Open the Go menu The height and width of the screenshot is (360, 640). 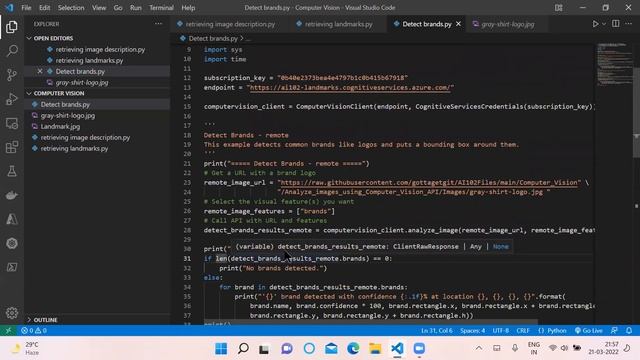click(x=118, y=7)
